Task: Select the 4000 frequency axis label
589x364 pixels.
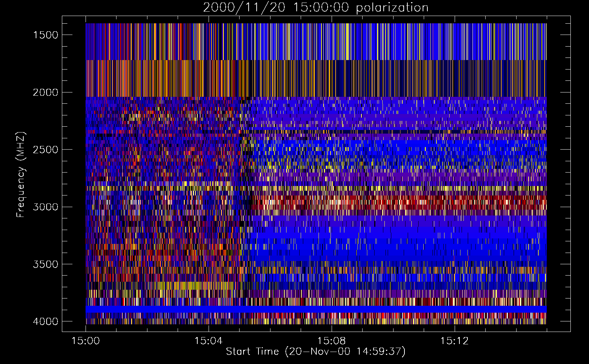Action: (x=46, y=321)
